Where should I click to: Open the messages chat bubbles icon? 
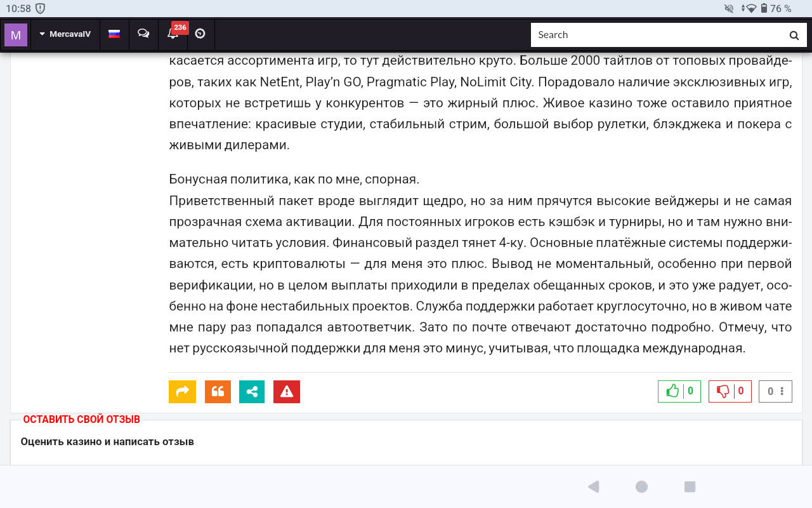(x=143, y=34)
